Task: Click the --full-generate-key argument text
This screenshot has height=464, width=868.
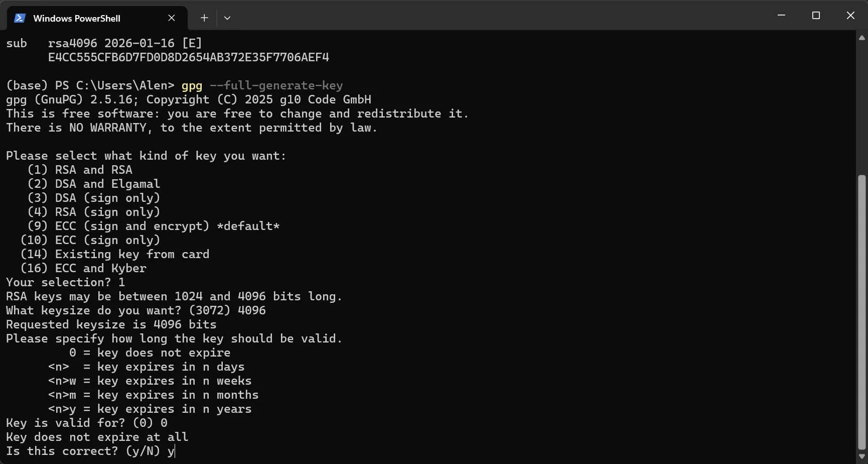Action: pos(276,85)
